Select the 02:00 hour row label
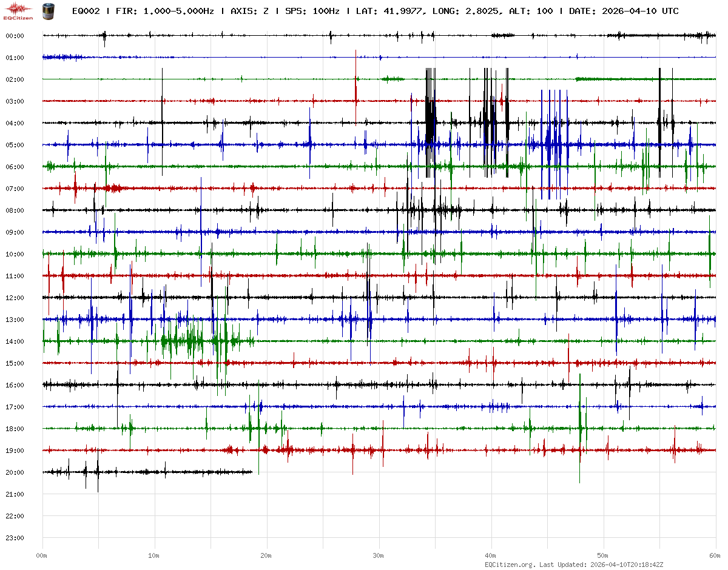The height and width of the screenshot is (570, 728). click(x=15, y=79)
